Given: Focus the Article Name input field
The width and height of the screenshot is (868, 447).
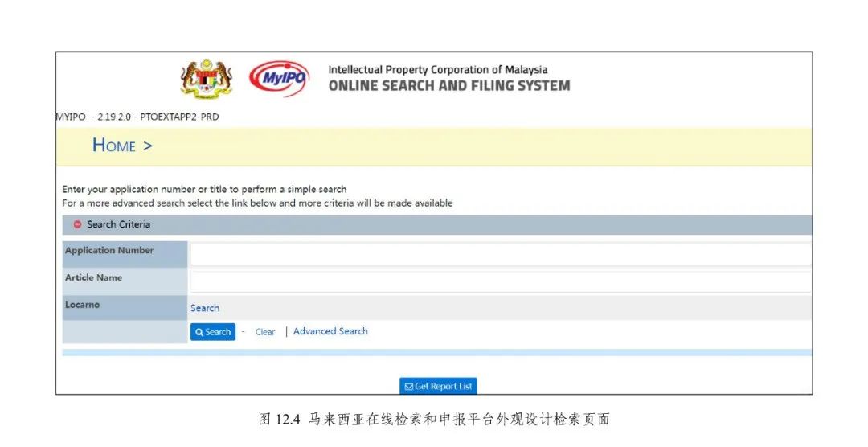Looking at the screenshot, I should point(500,281).
